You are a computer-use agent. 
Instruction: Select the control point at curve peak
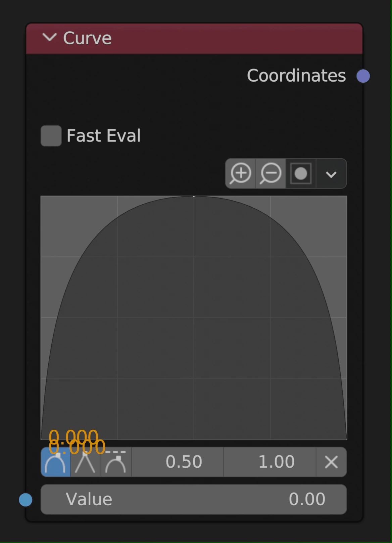click(x=194, y=197)
